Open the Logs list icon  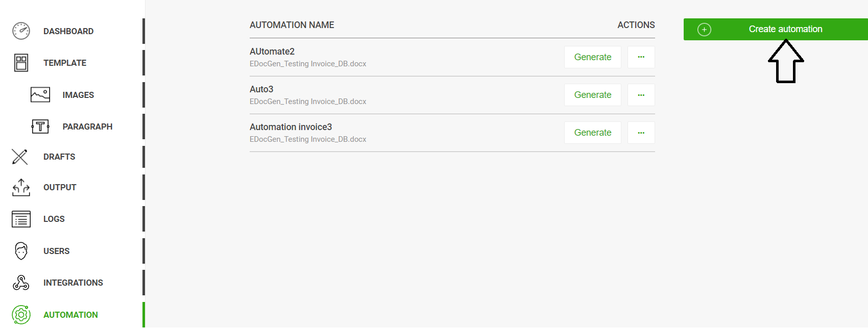pyautogui.click(x=20, y=219)
